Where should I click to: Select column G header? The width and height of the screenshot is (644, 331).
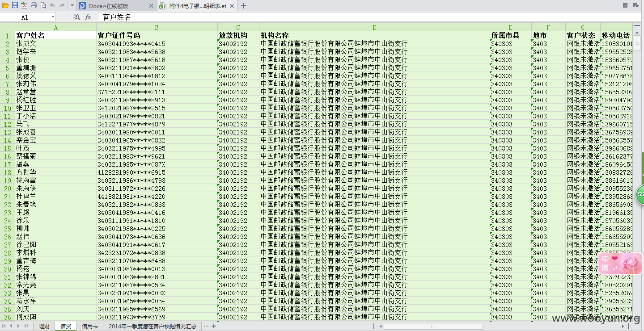[583, 27]
